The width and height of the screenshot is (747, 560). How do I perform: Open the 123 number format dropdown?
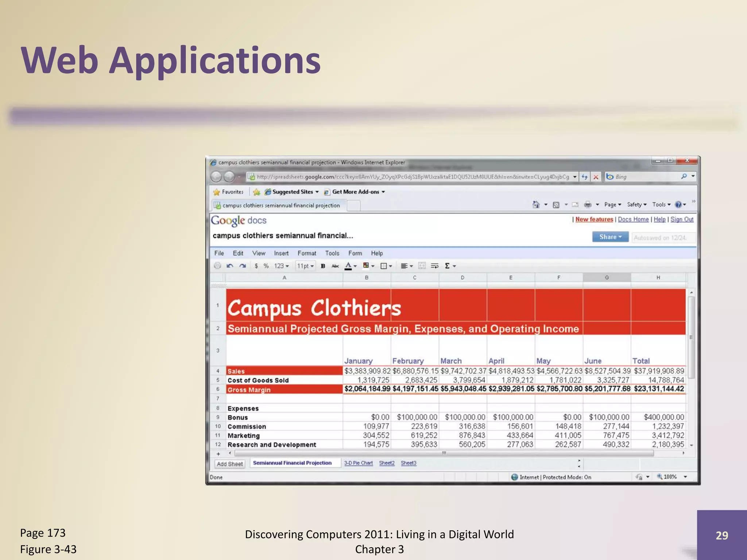(x=282, y=266)
